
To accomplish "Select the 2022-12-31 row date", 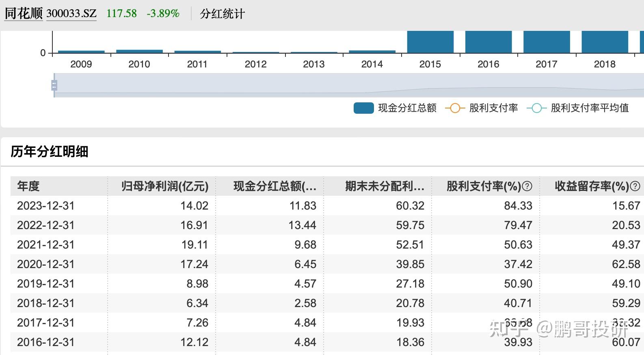I will (x=46, y=225).
